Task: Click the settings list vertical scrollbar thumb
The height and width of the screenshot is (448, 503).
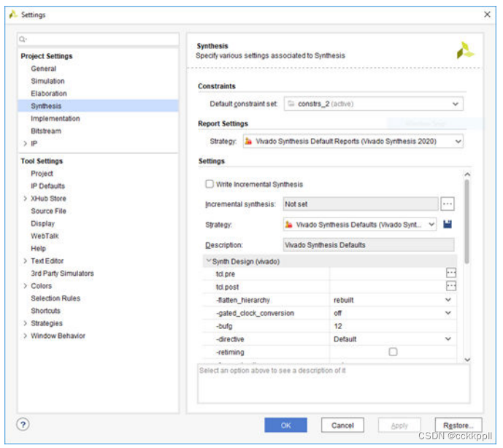Action: [x=466, y=221]
